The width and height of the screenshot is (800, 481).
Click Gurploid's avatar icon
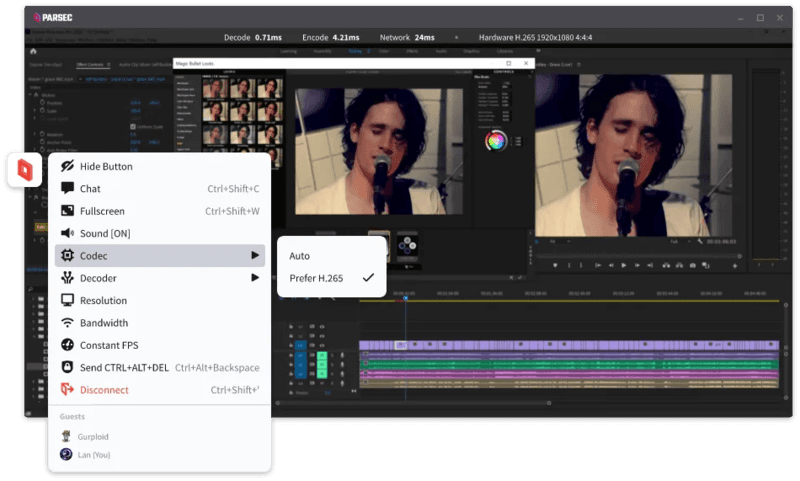pyautogui.click(x=66, y=437)
